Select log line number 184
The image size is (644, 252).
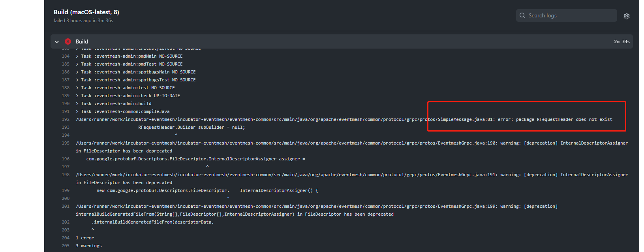click(x=66, y=56)
